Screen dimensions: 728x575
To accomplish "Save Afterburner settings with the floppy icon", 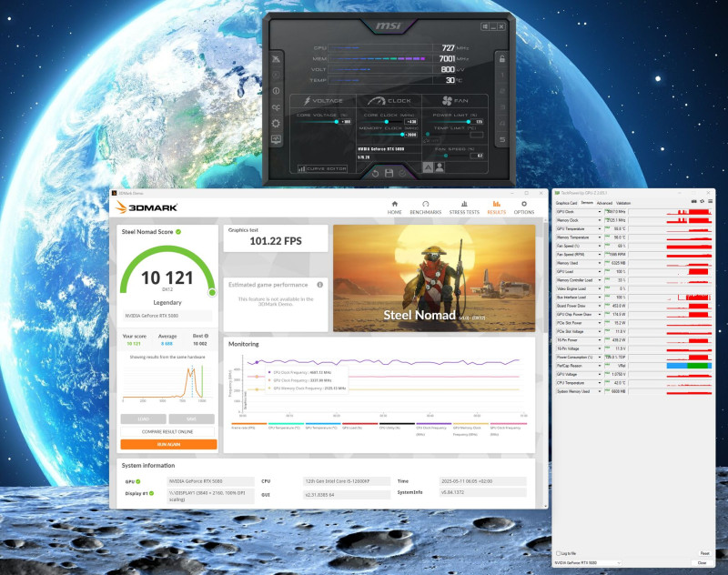I will point(389,173).
